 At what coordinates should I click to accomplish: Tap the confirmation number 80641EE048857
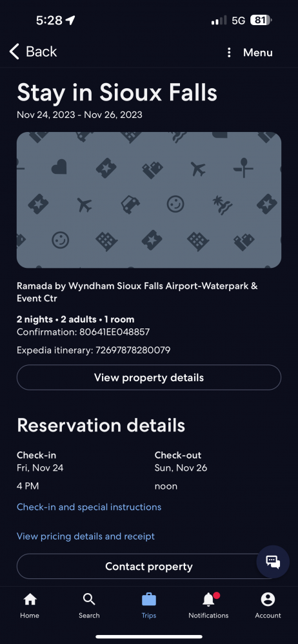(114, 332)
